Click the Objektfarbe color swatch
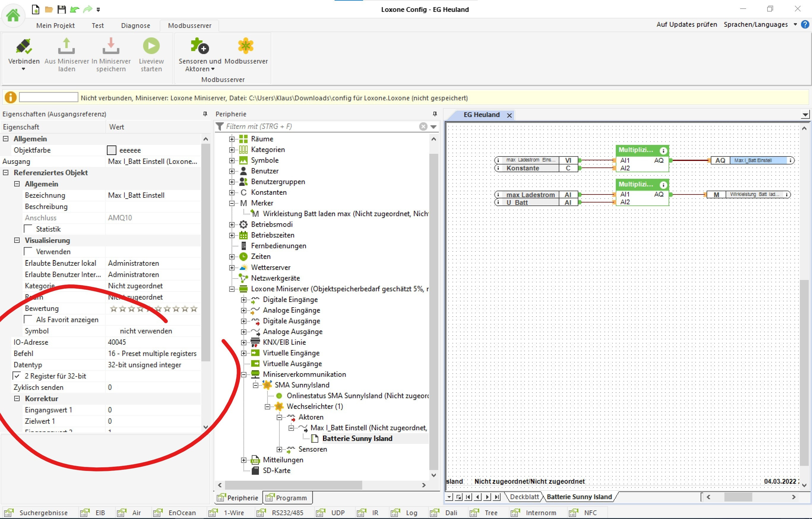The width and height of the screenshot is (812, 519). point(111,150)
